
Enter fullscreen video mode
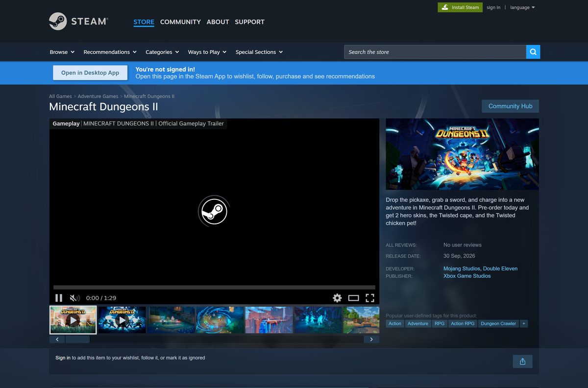[x=370, y=298]
